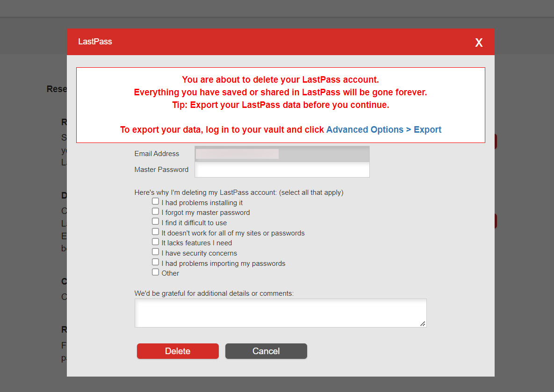Focus the Master Password field
The image size is (554, 392).
pyautogui.click(x=282, y=170)
